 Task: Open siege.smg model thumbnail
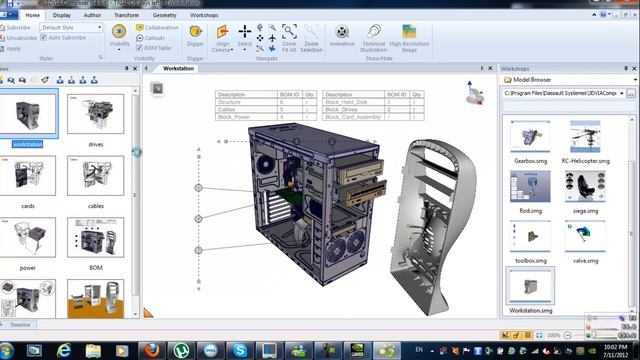(x=585, y=187)
